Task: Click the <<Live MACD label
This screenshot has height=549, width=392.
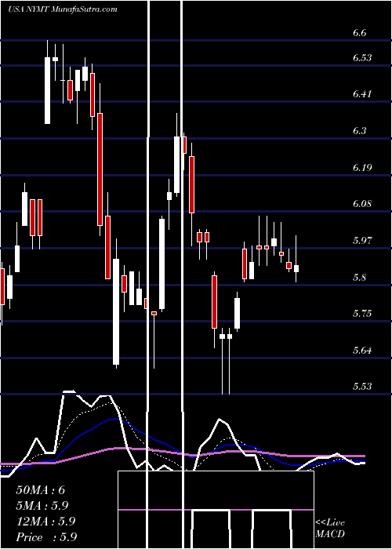Action: (330, 529)
